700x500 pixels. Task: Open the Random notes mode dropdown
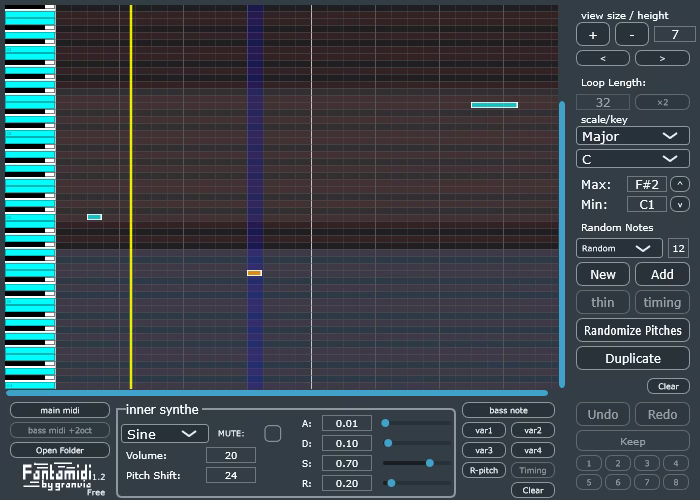click(x=619, y=248)
